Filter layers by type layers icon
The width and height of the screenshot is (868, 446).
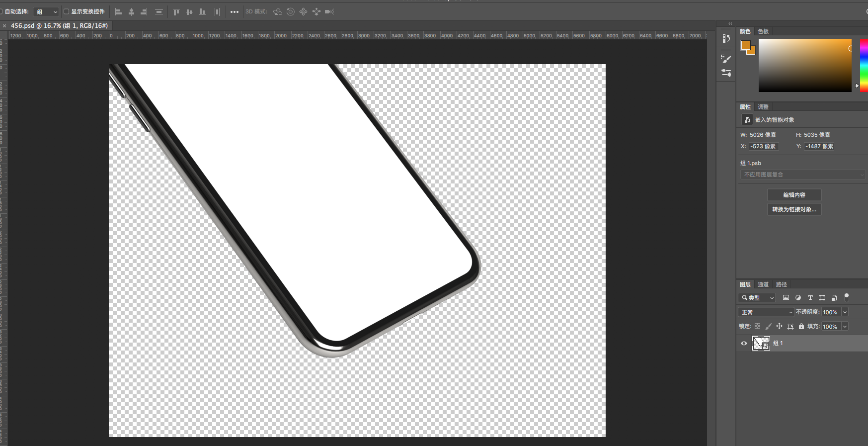point(810,298)
